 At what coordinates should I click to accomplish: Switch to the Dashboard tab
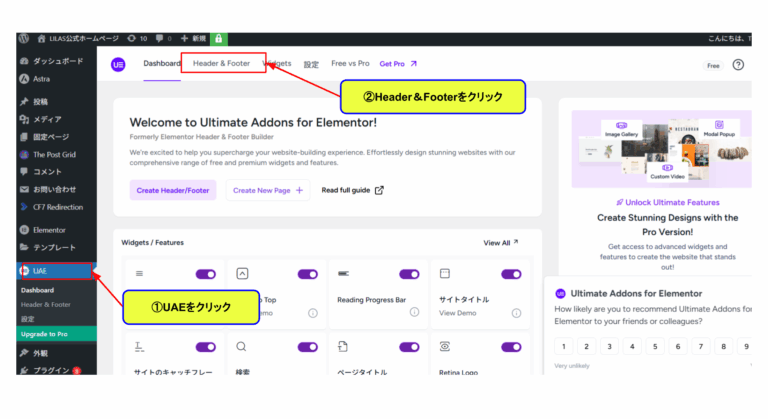click(162, 63)
